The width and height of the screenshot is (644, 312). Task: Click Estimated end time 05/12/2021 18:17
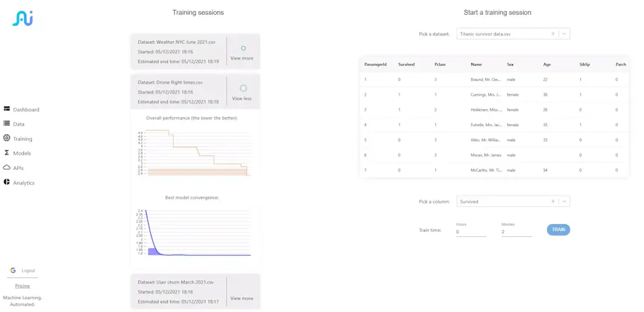coord(179,302)
